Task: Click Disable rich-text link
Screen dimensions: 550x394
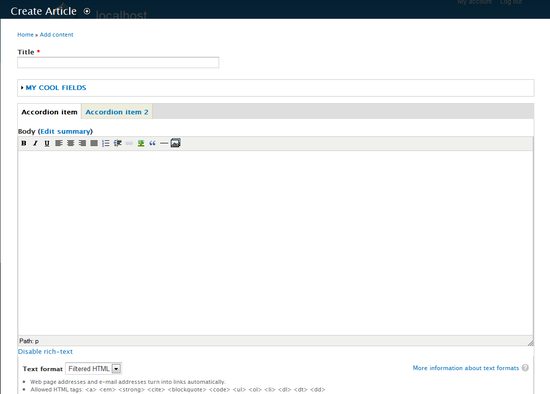Action: (x=45, y=352)
